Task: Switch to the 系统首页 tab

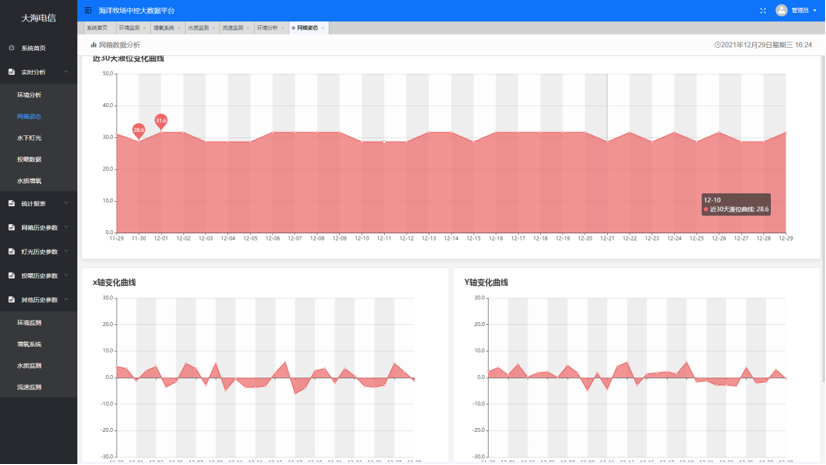Action: pos(96,28)
